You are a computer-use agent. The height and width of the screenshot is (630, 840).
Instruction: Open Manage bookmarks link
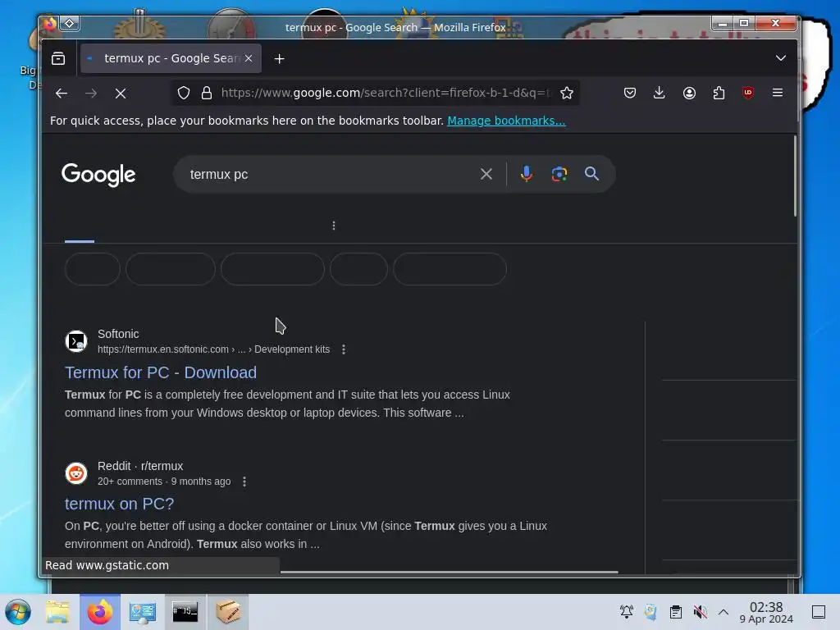pyautogui.click(x=506, y=121)
